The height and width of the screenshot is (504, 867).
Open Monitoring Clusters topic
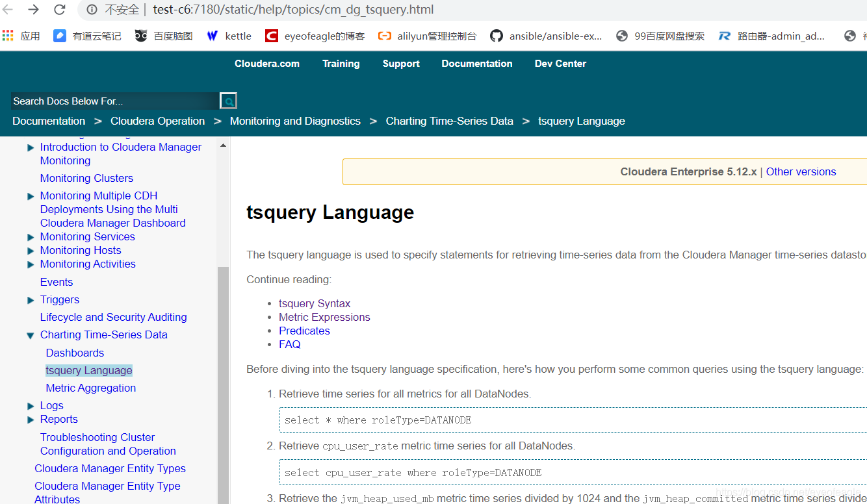86,178
